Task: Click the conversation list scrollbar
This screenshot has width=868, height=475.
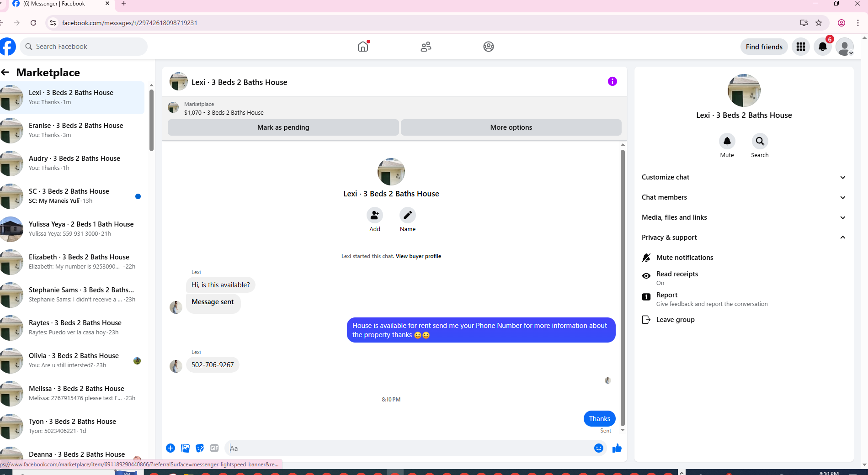Action: pyautogui.click(x=151, y=121)
